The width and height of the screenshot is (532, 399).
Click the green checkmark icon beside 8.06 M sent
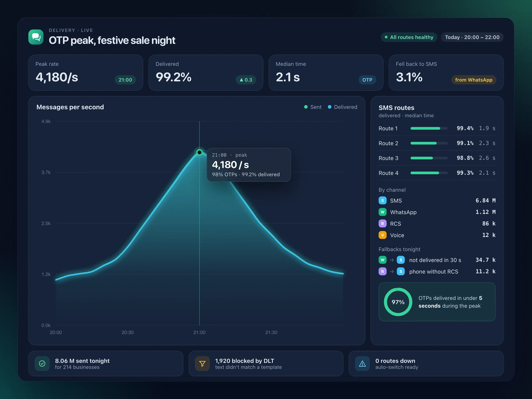coord(42,363)
